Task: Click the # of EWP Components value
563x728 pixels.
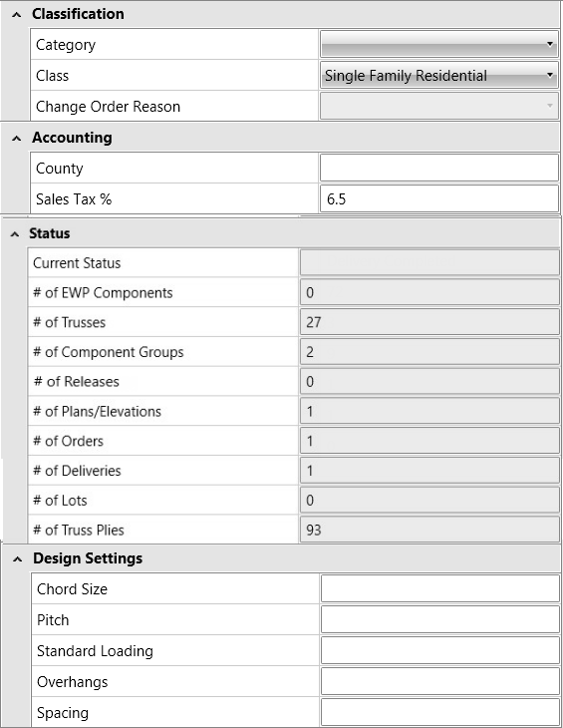Action: pyautogui.click(x=429, y=292)
